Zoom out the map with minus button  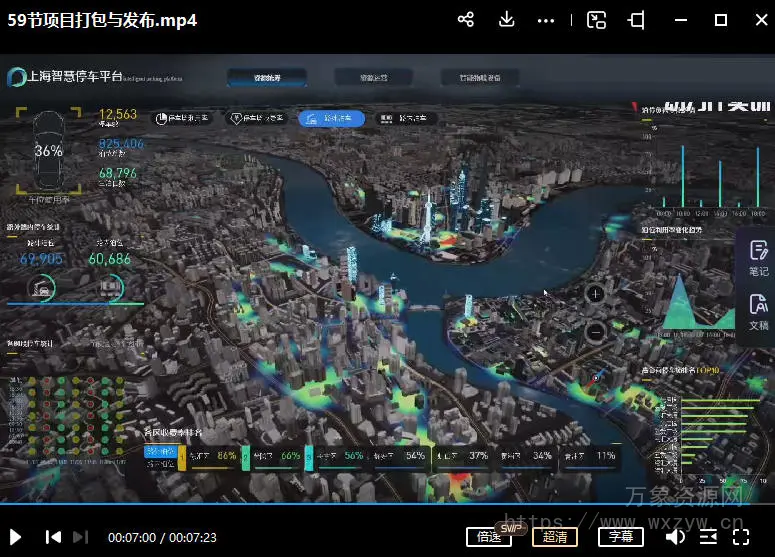click(595, 331)
